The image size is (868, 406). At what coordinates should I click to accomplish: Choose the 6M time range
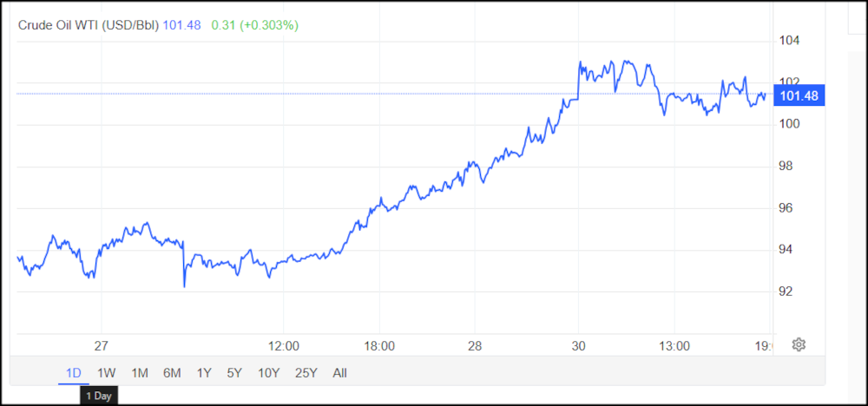pos(172,373)
